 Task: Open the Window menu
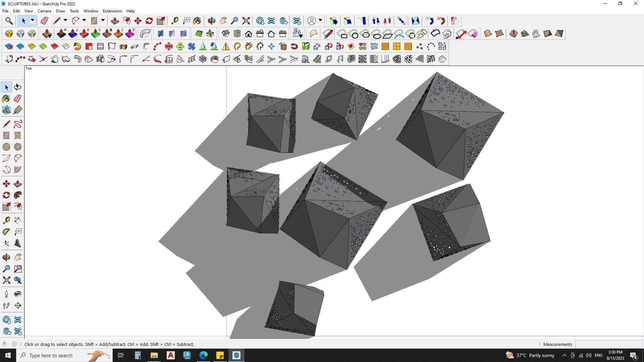pyautogui.click(x=91, y=11)
